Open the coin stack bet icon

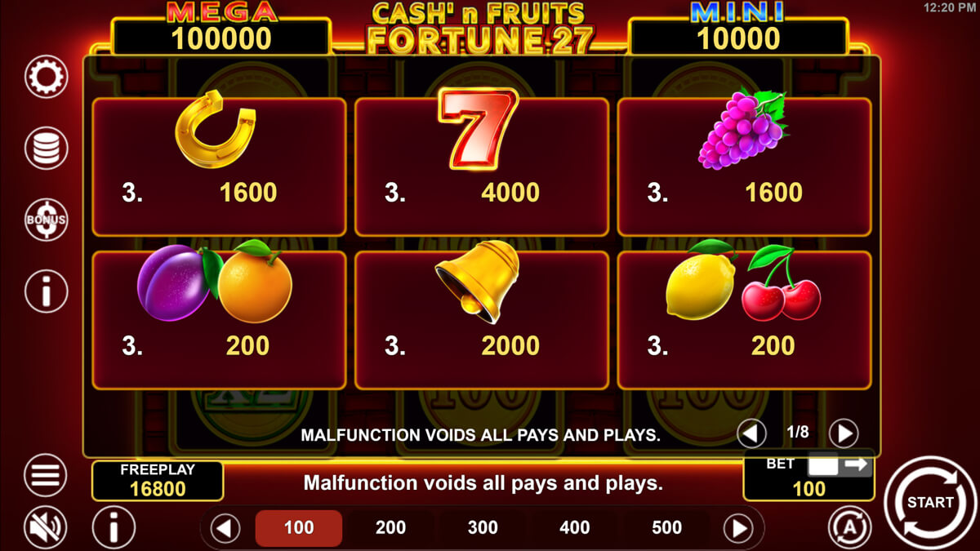(x=47, y=148)
